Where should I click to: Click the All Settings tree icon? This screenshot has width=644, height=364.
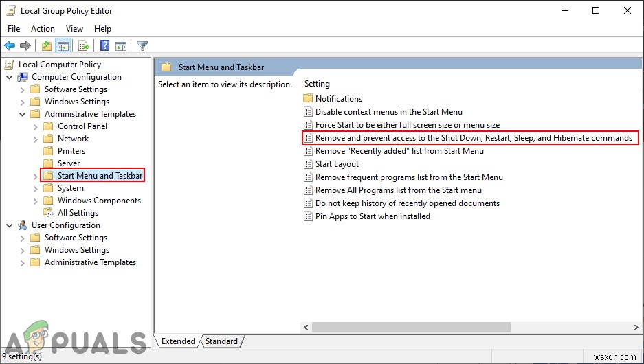coord(49,213)
